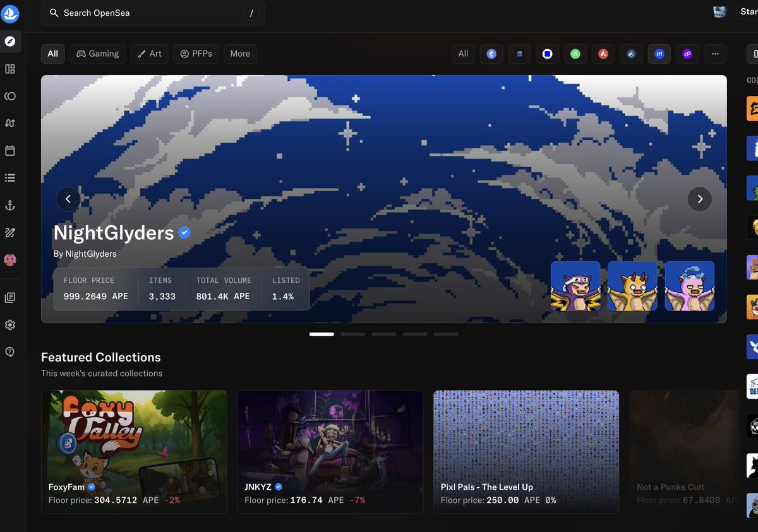The image size is (758, 532).
Task: Click the listed 1.4% value
Action: pos(283,296)
